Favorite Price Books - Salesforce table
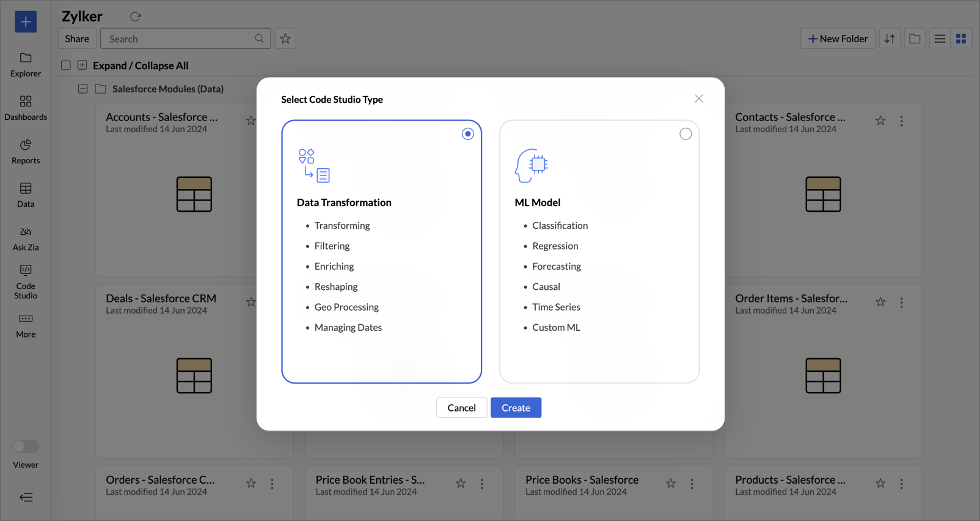Viewport: 980px width, 521px height. coord(671,484)
